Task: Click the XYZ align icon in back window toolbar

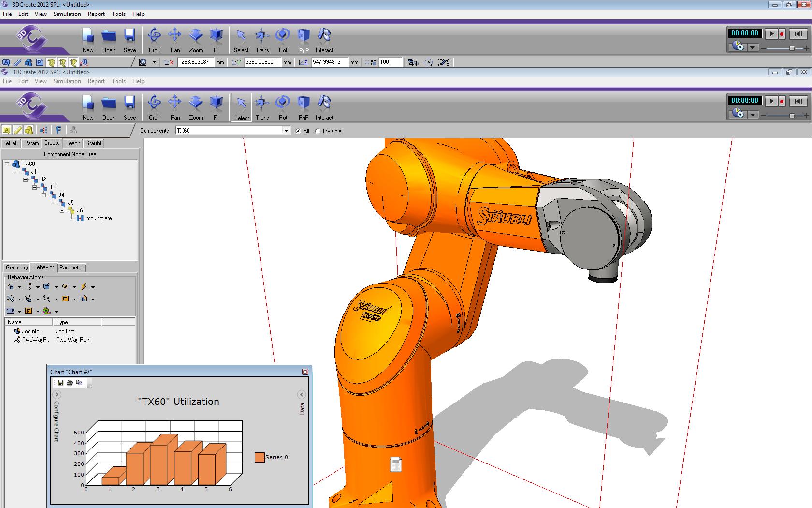Action: [x=444, y=62]
